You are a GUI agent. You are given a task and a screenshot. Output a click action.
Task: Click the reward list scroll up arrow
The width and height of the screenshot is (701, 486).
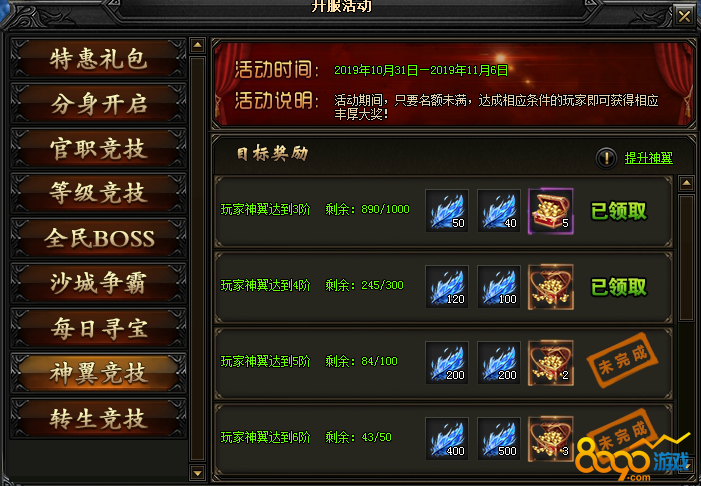686,183
